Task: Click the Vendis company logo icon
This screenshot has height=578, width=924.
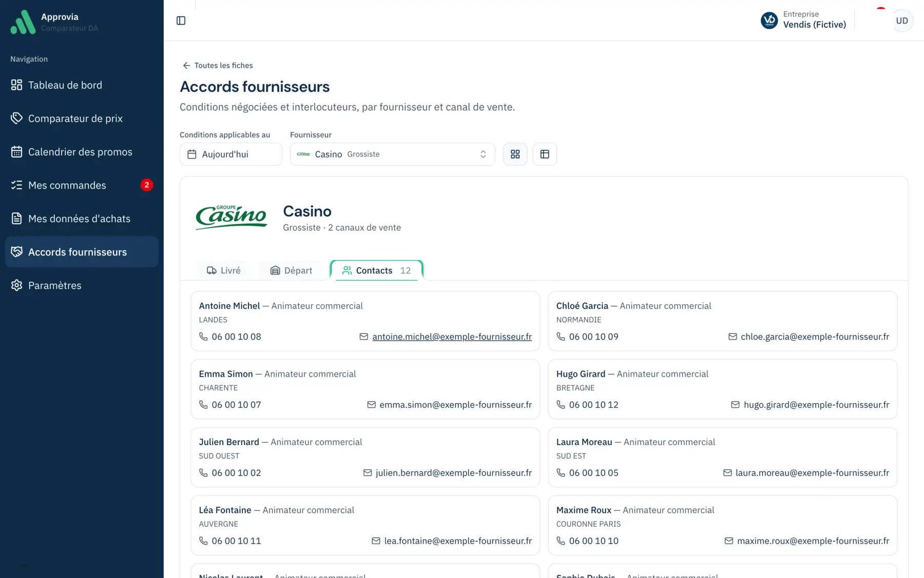Action: 769,21
